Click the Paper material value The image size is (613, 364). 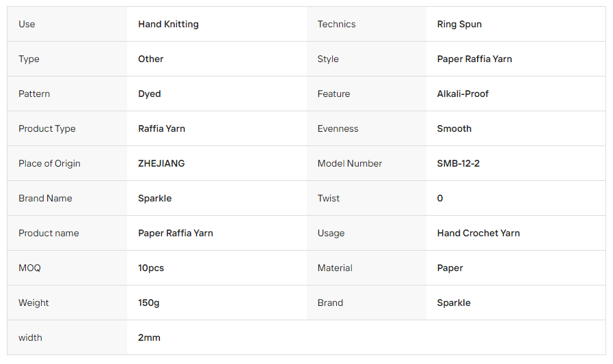[450, 268]
